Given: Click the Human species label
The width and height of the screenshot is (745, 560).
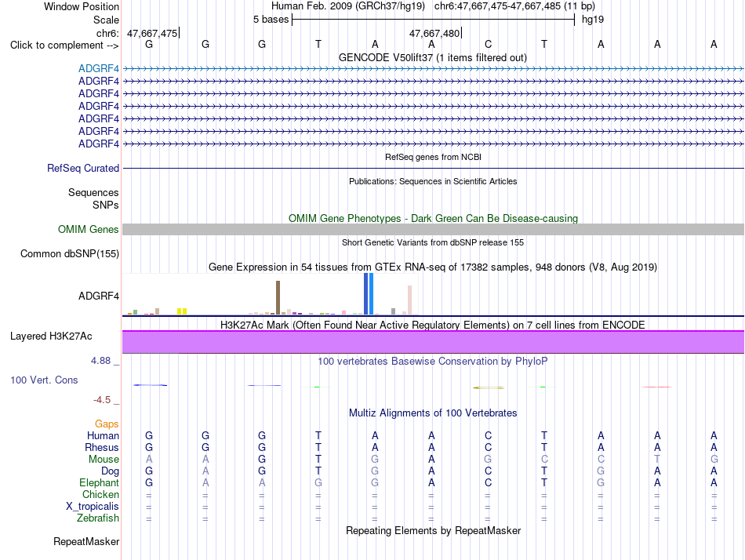Looking at the screenshot, I should pos(103,436).
